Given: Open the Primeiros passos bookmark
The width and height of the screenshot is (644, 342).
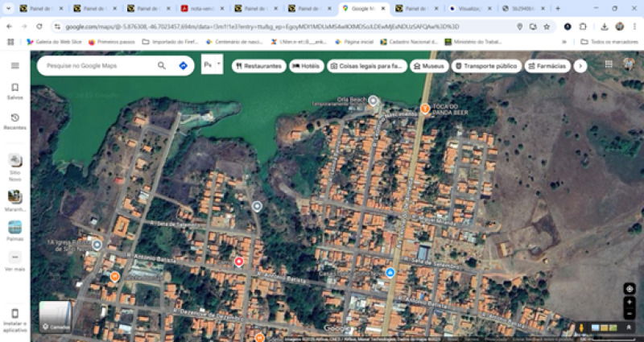Looking at the screenshot, I should tap(112, 42).
